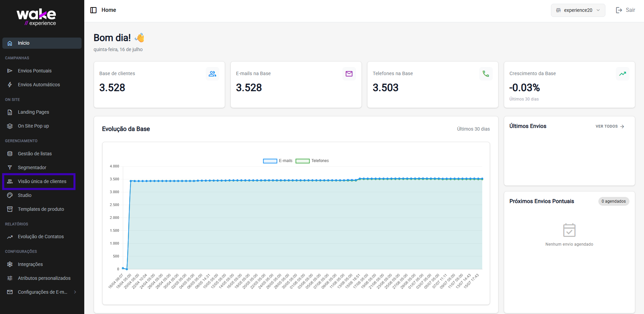Click the blue E-mails color swatch in legend
Image resolution: width=644 pixels, height=314 pixels.
[x=270, y=161]
